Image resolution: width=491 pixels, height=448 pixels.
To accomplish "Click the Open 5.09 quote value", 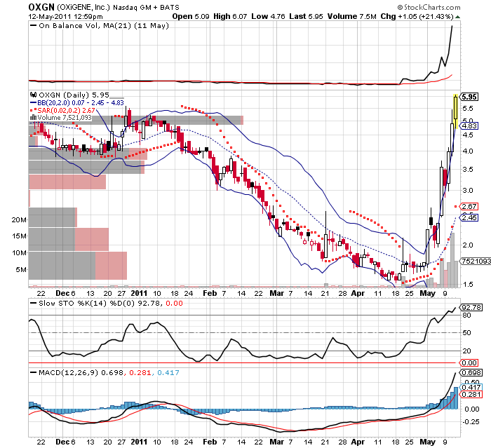I will point(191,16).
